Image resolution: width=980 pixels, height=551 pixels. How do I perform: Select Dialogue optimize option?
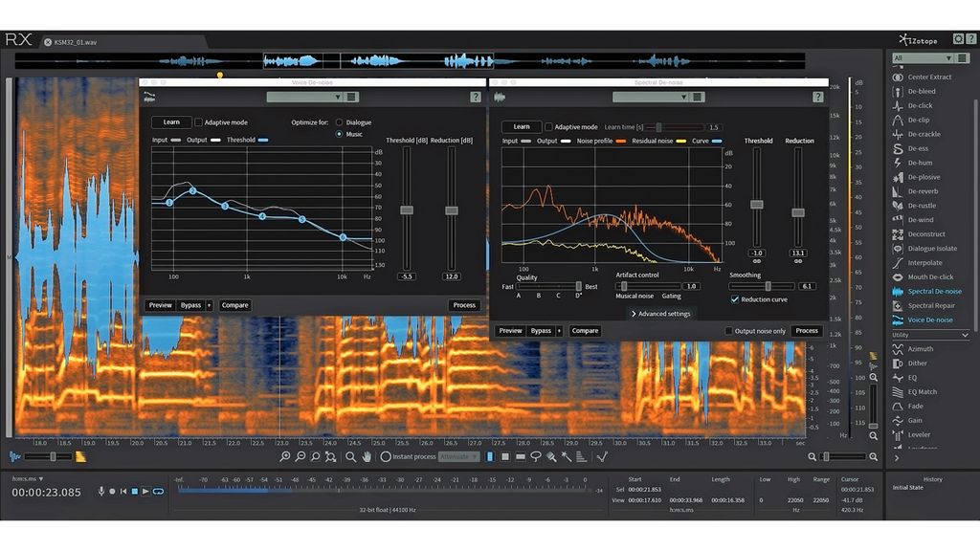tap(339, 122)
